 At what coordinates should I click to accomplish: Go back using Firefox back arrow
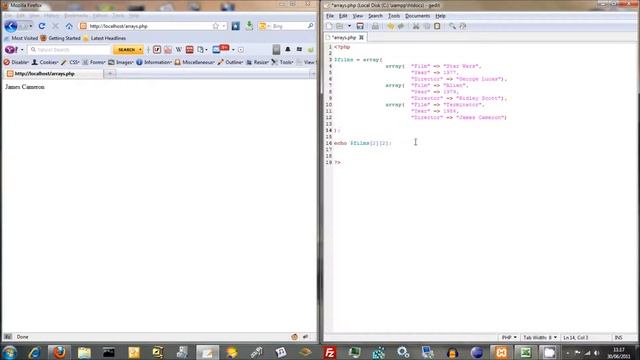11,26
